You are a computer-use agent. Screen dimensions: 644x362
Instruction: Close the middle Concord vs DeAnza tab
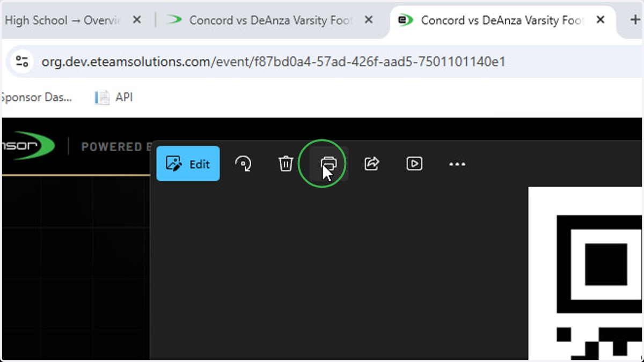click(369, 20)
